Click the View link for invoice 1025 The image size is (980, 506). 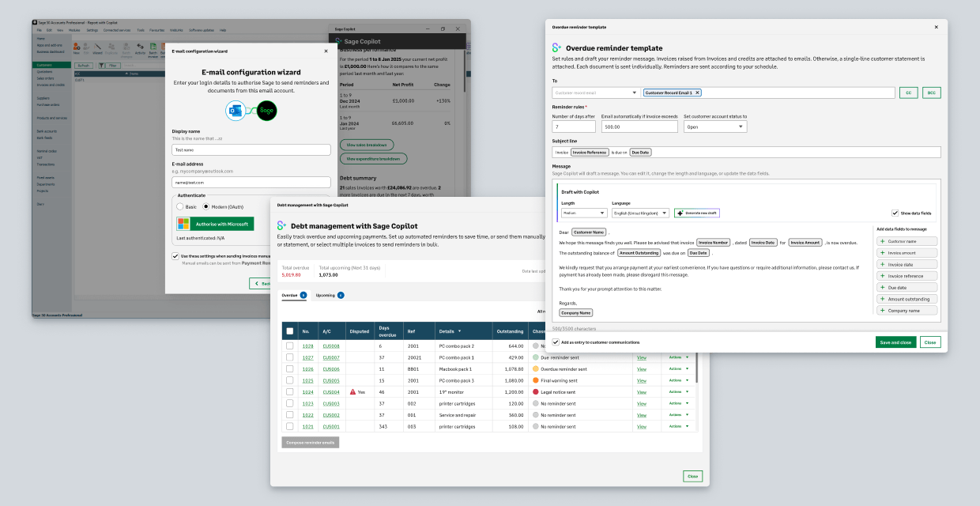point(642,380)
